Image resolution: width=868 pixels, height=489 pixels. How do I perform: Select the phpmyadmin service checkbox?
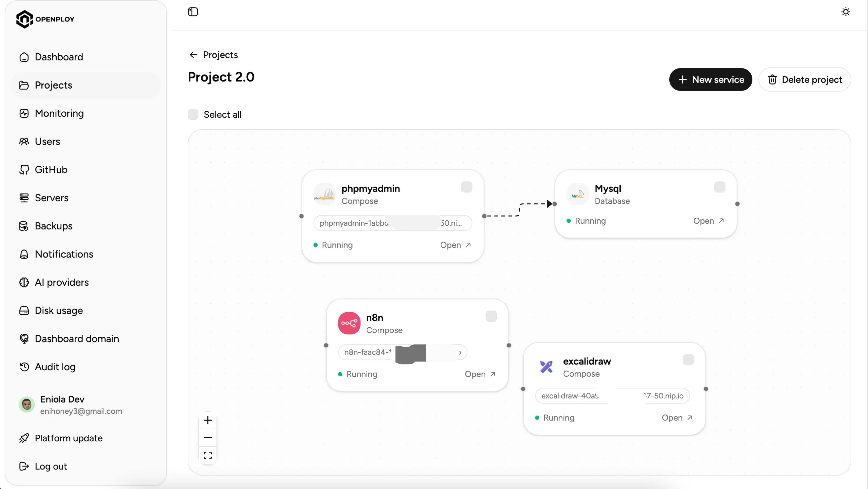tap(467, 187)
